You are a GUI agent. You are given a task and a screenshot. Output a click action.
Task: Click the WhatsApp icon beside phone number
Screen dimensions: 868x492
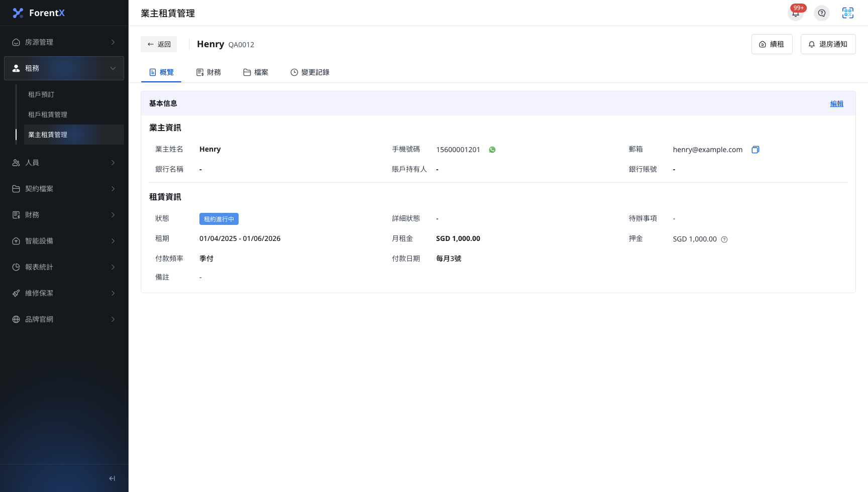492,150
